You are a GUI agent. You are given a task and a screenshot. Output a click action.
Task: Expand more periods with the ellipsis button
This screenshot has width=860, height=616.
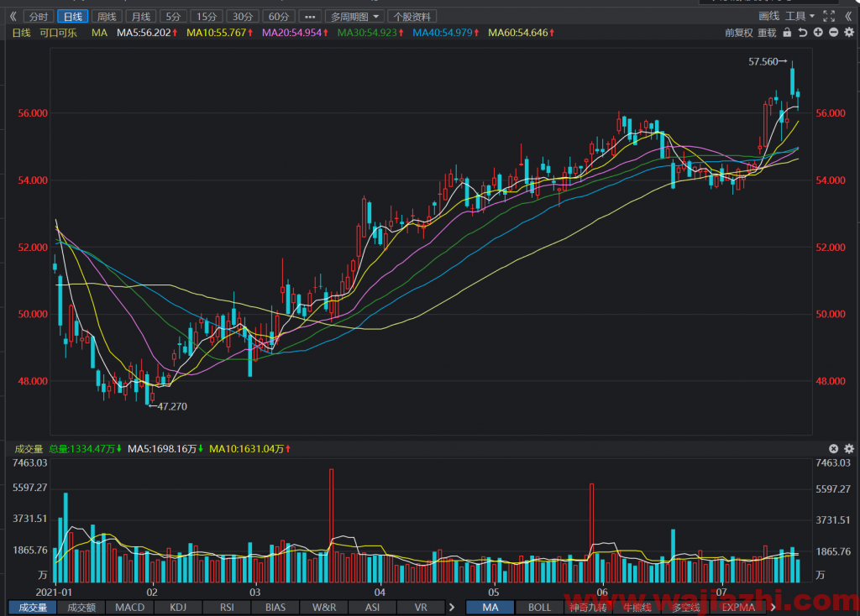point(310,17)
